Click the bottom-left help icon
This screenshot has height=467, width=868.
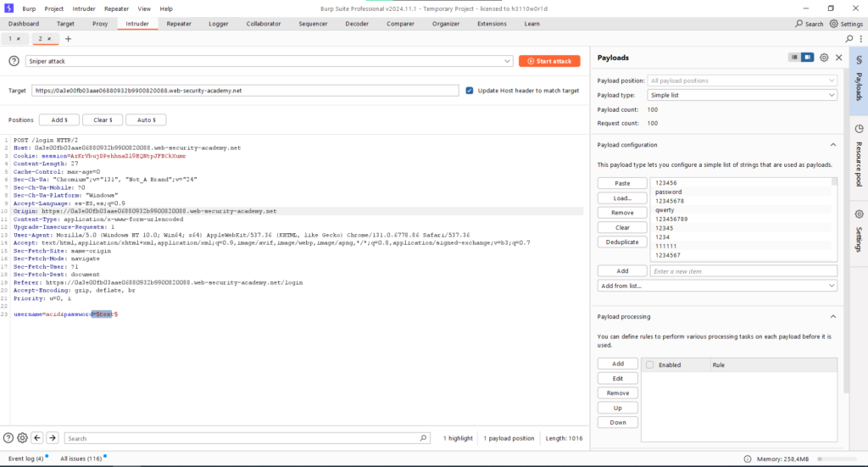(x=8, y=437)
